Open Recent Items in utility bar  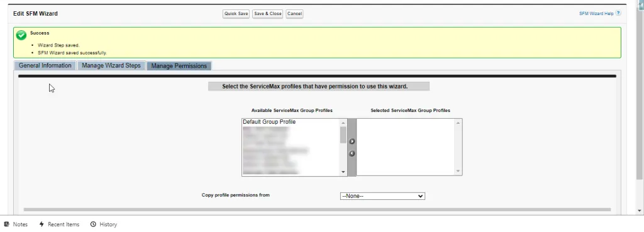[x=59, y=224]
